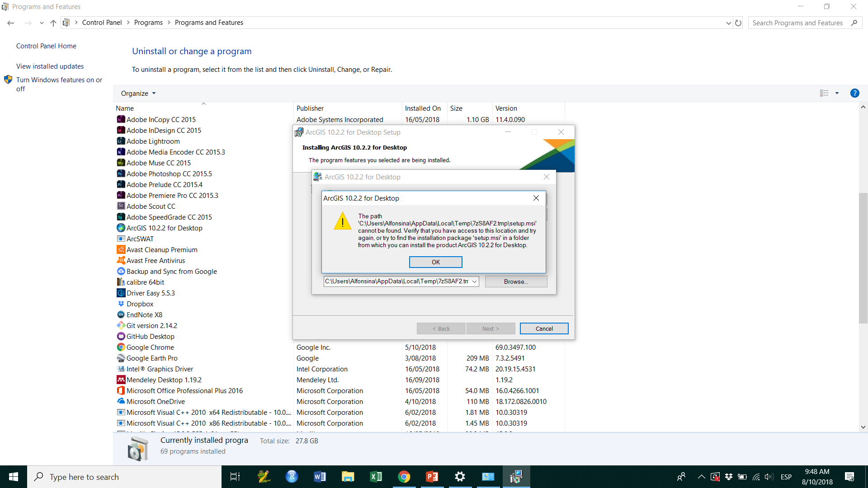This screenshot has width=868, height=488.
Task: Click the Google Earth Pro icon
Action: [120, 358]
